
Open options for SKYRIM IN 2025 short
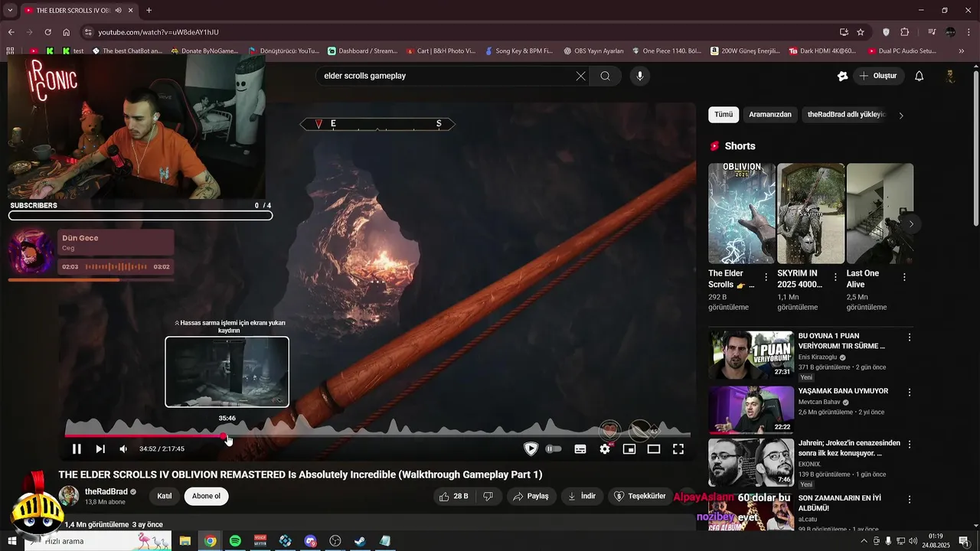pos(835,278)
